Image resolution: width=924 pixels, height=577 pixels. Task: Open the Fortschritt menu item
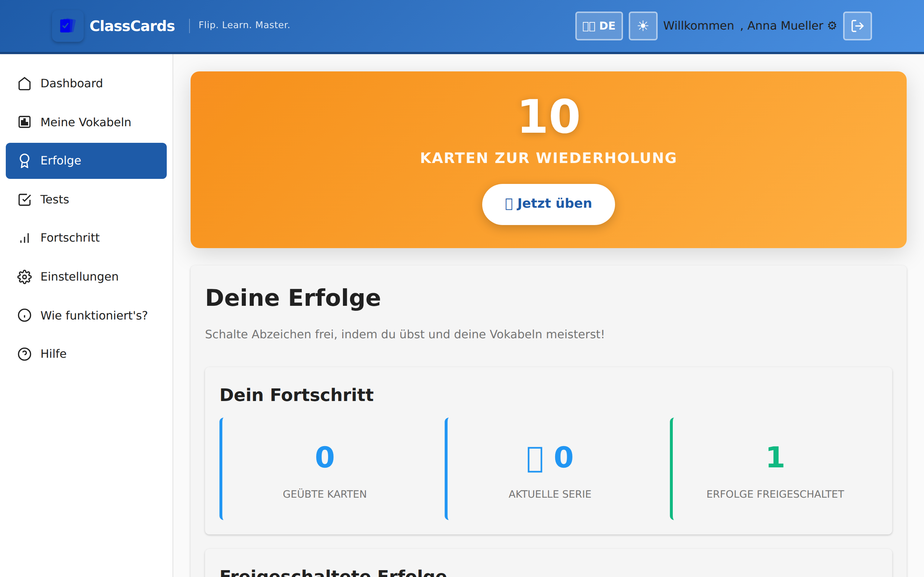point(70,238)
